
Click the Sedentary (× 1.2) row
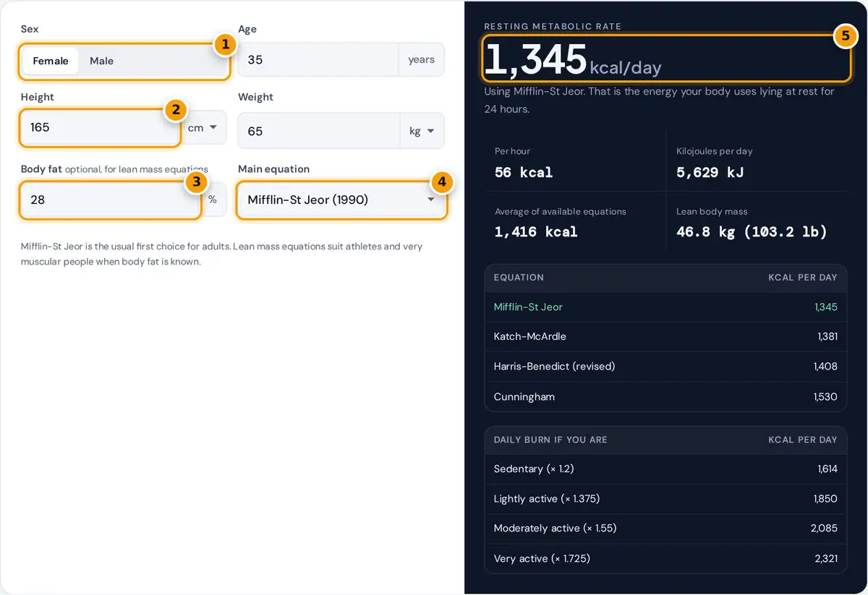(x=665, y=468)
